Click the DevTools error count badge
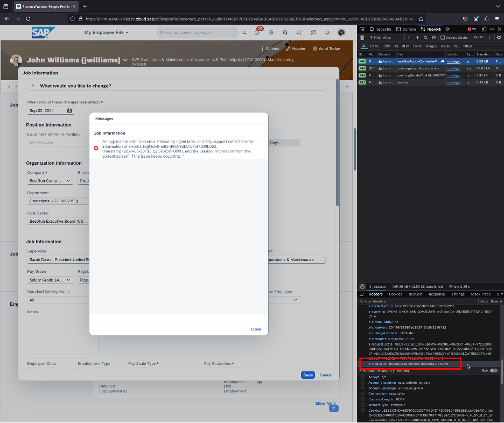The image size is (504, 423). (x=472, y=29)
